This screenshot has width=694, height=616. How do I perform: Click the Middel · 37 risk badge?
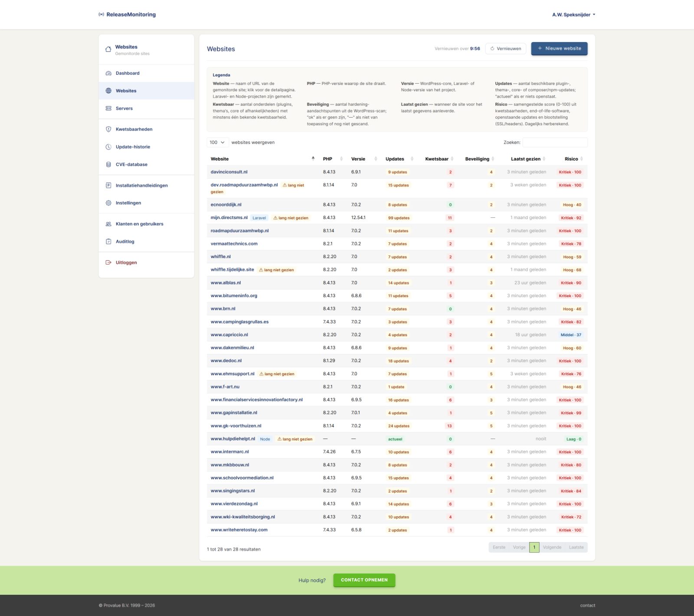[571, 335]
